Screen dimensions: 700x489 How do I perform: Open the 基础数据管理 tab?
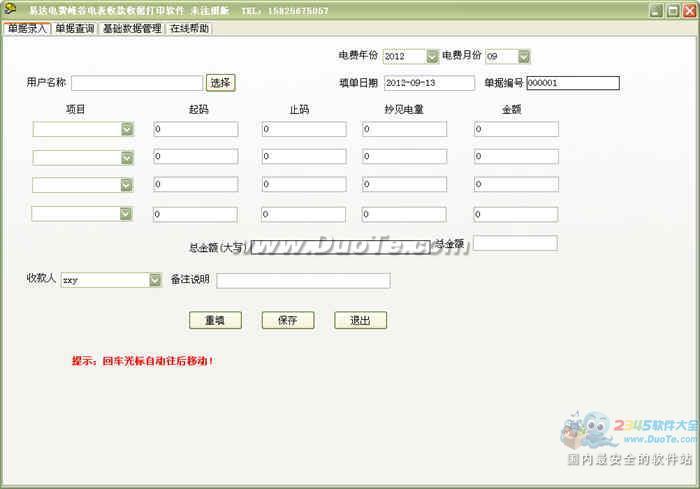point(131,30)
